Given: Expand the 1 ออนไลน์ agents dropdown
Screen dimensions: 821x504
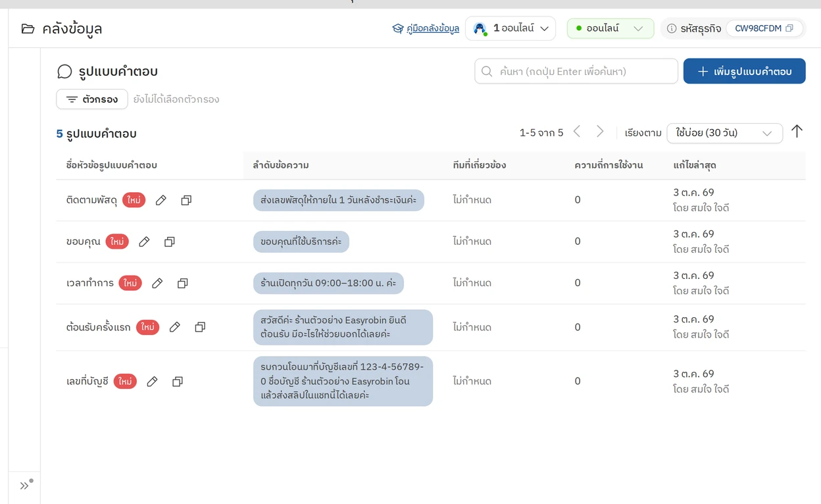Looking at the screenshot, I should point(510,28).
